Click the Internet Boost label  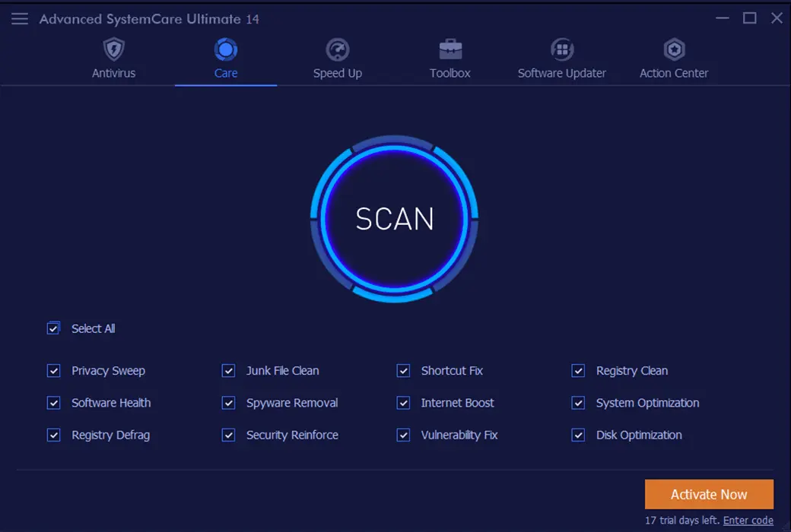(458, 403)
